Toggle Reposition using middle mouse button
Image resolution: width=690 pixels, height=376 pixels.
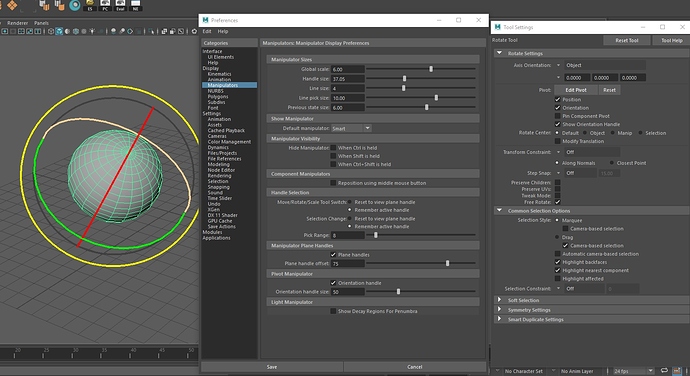click(x=333, y=183)
